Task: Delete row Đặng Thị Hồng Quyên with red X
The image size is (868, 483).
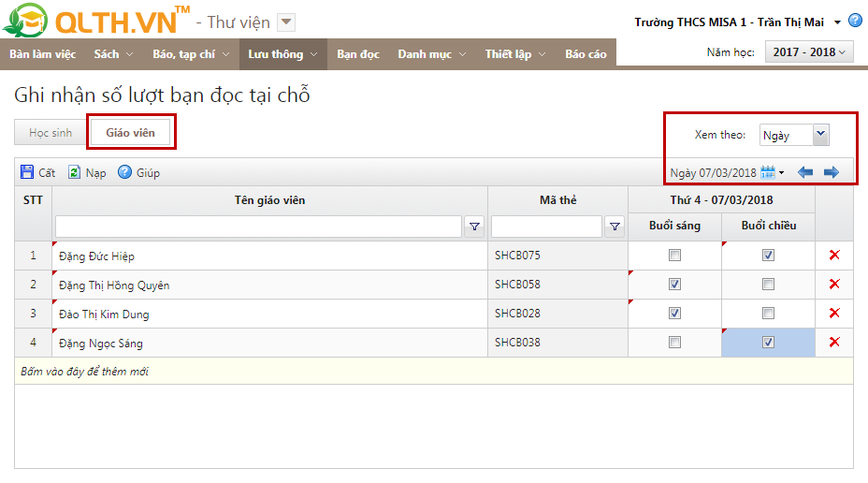Action: pos(834,285)
